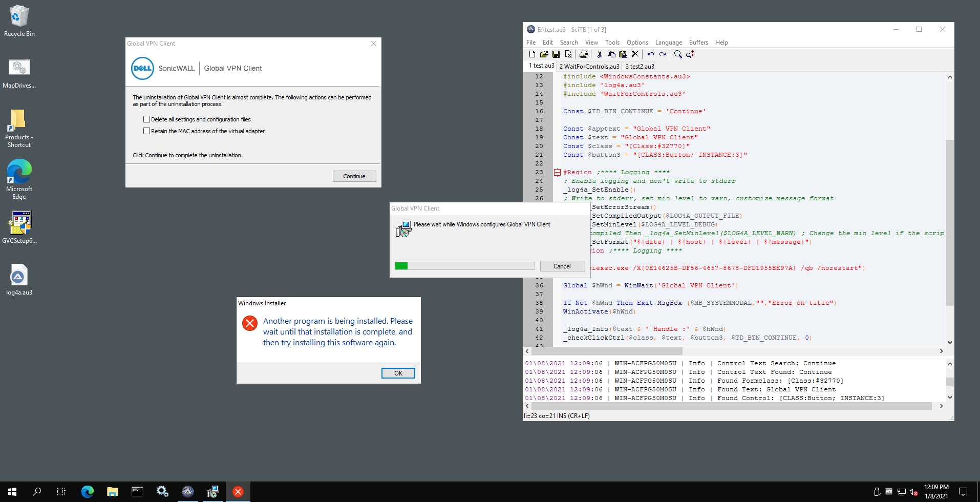The width and height of the screenshot is (980, 502).
Task: Cut selection with the scissors icon
Action: coord(600,54)
